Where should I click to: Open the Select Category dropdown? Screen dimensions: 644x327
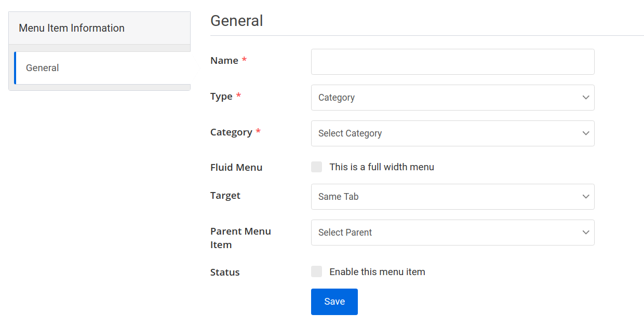coord(452,133)
